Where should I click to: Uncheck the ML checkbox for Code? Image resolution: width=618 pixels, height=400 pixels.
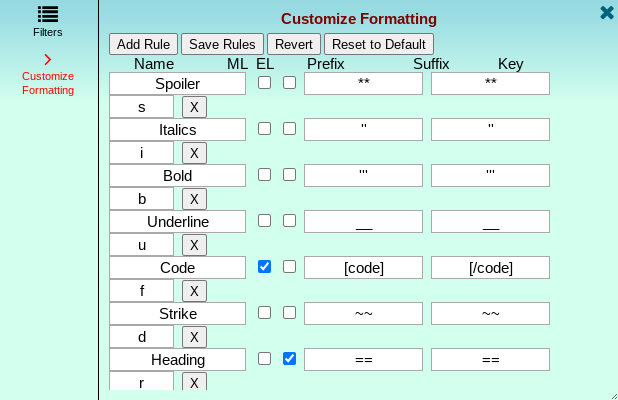tap(264, 267)
